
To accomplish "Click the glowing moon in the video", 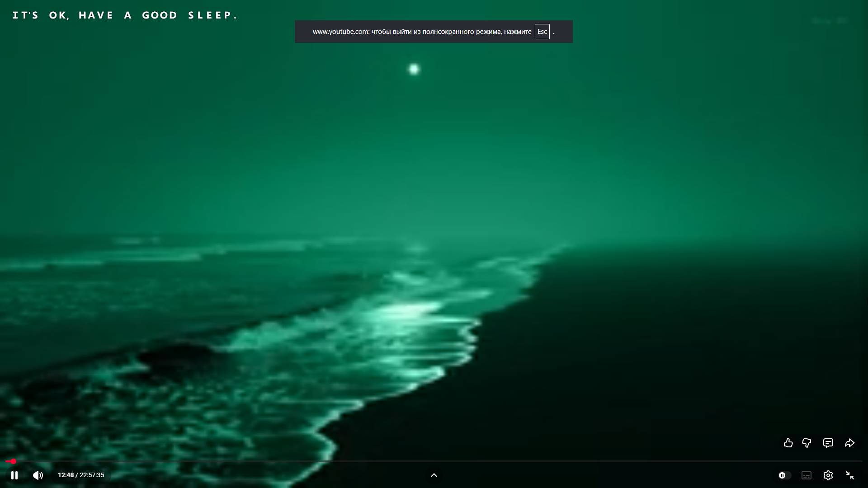I will tap(414, 69).
